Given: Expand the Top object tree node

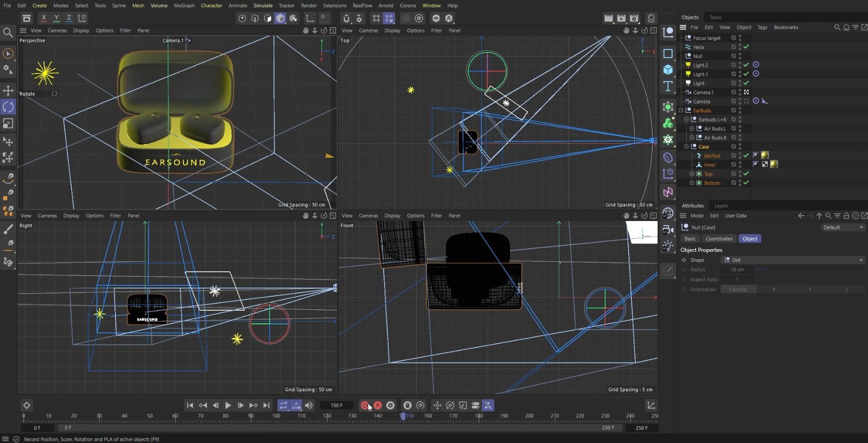Looking at the screenshot, I should pos(692,174).
